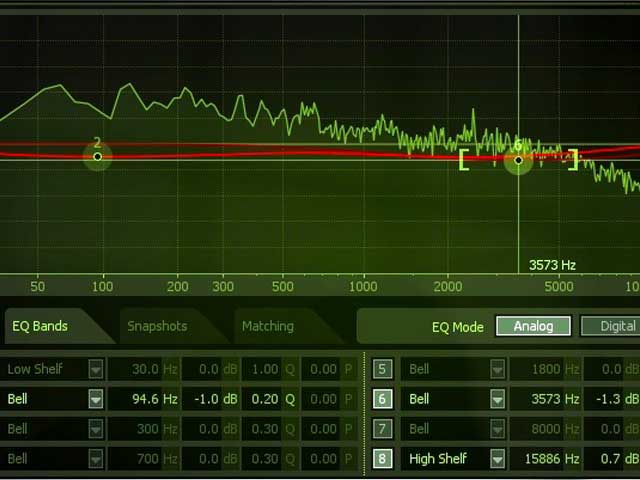Click the 2000 frequency axis label
The height and width of the screenshot is (480, 640).
click(x=448, y=287)
